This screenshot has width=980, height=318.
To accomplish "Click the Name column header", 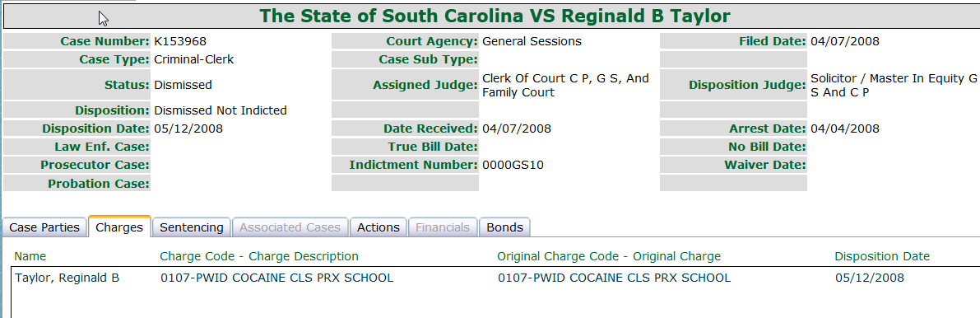I will coord(30,256).
